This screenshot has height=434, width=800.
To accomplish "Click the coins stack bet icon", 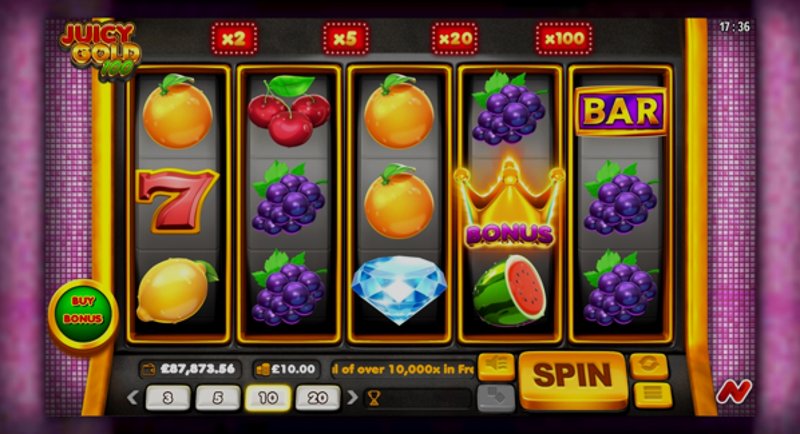I will pyautogui.click(x=262, y=369).
